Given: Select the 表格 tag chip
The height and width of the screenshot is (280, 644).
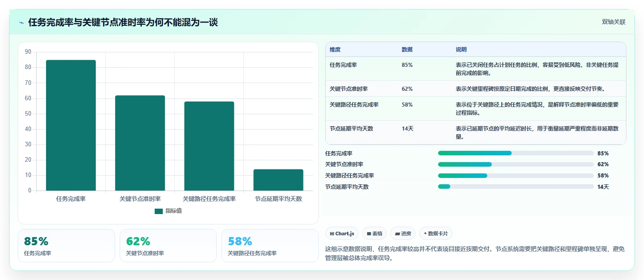Looking at the screenshot, I should click(x=374, y=233).
